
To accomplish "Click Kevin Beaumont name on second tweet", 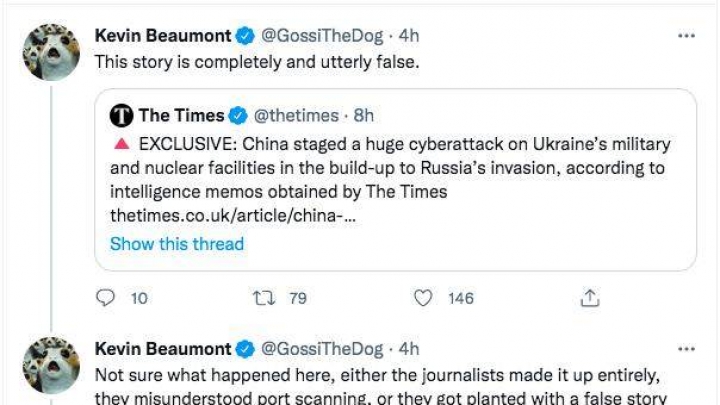I will click(x=161, y=349).
